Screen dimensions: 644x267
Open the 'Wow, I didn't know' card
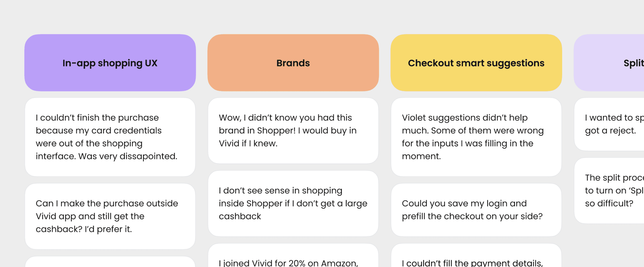(293, 131)
